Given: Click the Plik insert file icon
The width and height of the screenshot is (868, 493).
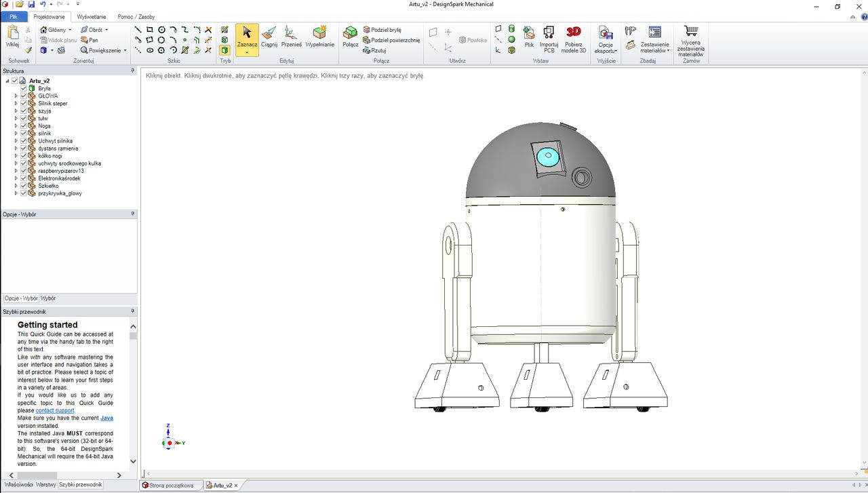Looking at the screenshot, I should [529, 37].
